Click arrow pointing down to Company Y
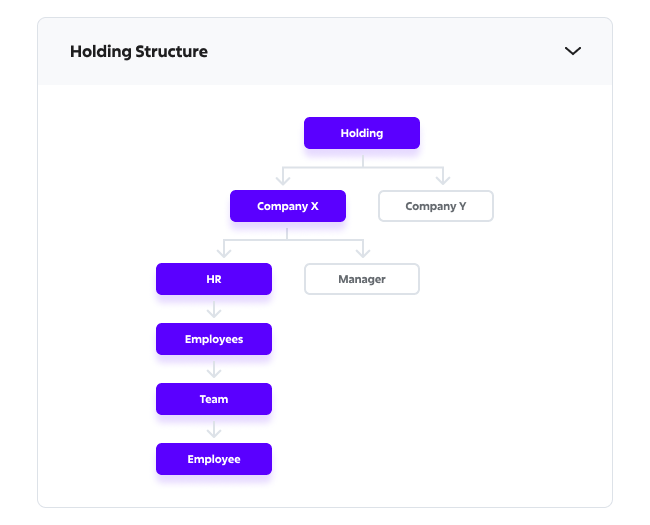650x525 pixels. point(441,177)
